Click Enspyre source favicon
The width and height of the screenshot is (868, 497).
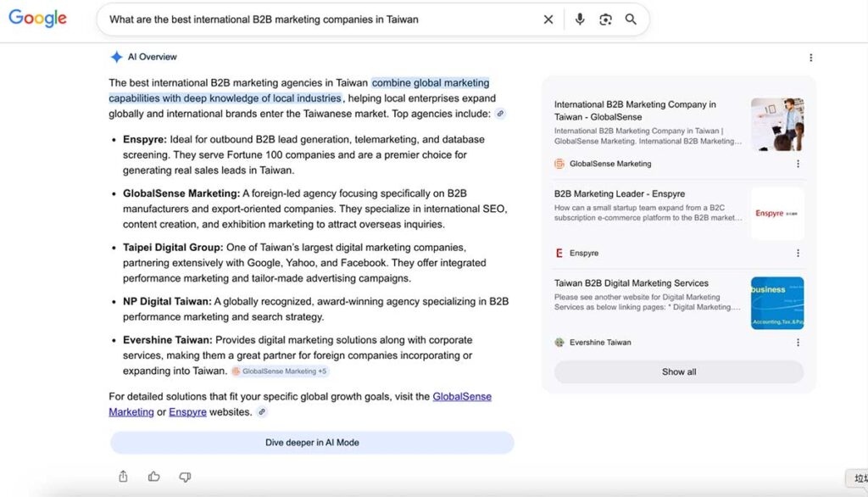(x=559, y=253)
